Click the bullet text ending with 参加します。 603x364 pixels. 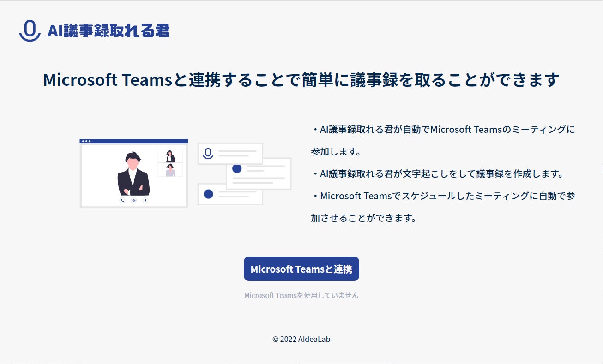pyautogui.click(x=443, y=140)
